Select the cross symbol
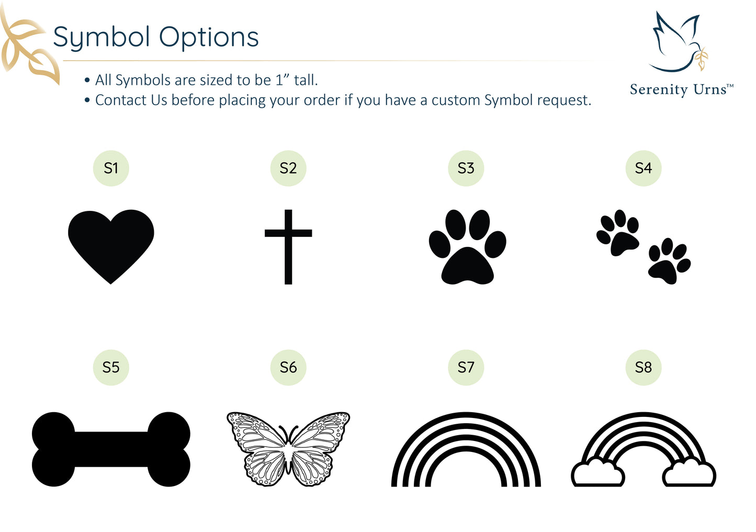Image resolution: width=756 pixels, height=532 pixels. 288,246
